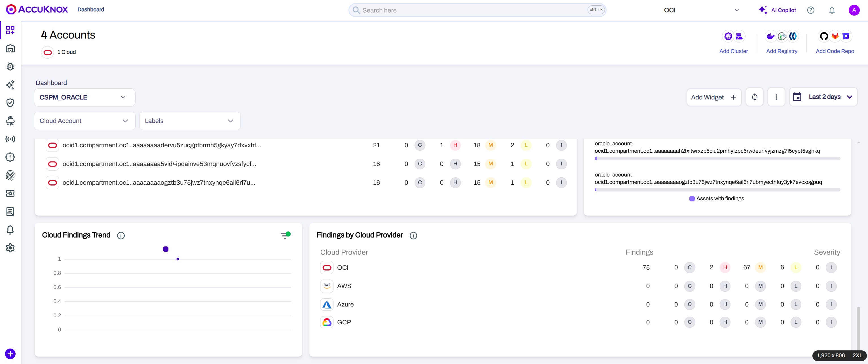
Task: Open the three-dot dashboard options menu
Action: click(776, 97)
